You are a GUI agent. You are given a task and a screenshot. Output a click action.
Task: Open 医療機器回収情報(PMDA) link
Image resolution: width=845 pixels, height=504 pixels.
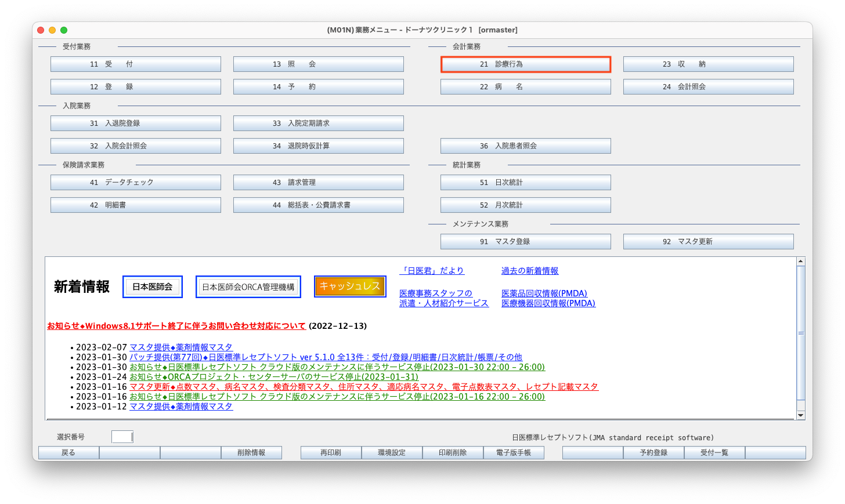click(x=548, y=303)
